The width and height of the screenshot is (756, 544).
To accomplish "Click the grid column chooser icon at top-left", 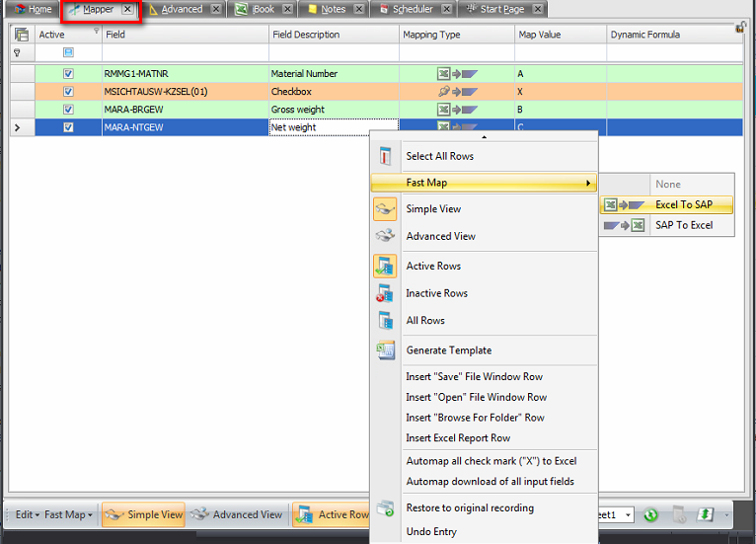I will tap(22, 35).
